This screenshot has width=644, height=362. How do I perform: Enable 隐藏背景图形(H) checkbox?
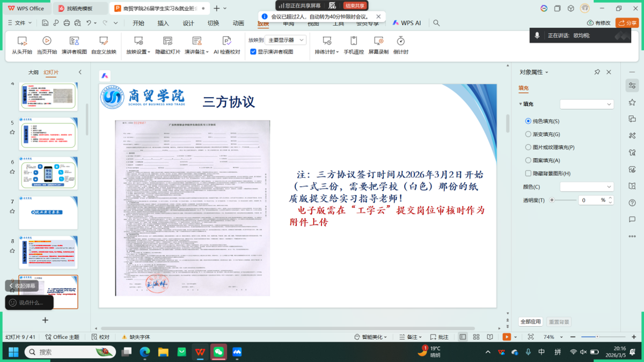529,174
